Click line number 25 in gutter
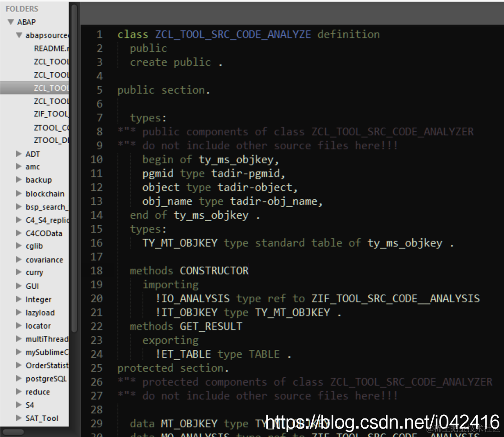The image size is (504, 437). pos(96,368)
